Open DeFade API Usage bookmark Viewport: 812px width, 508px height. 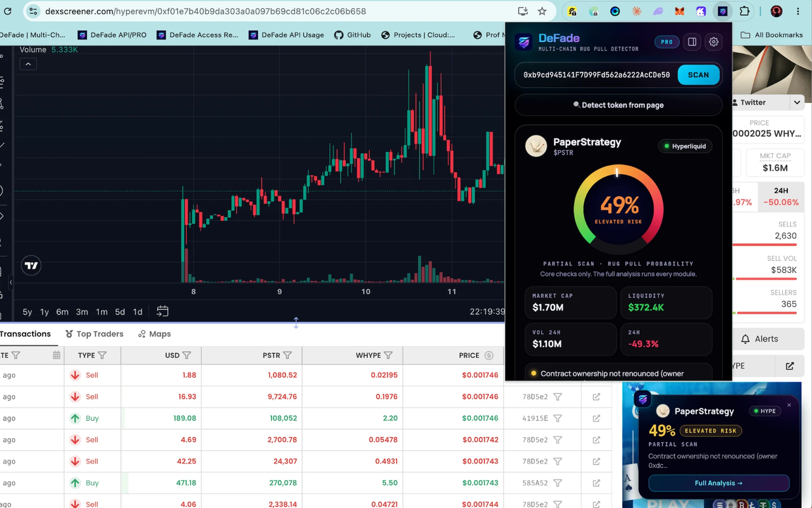point(287,35)
